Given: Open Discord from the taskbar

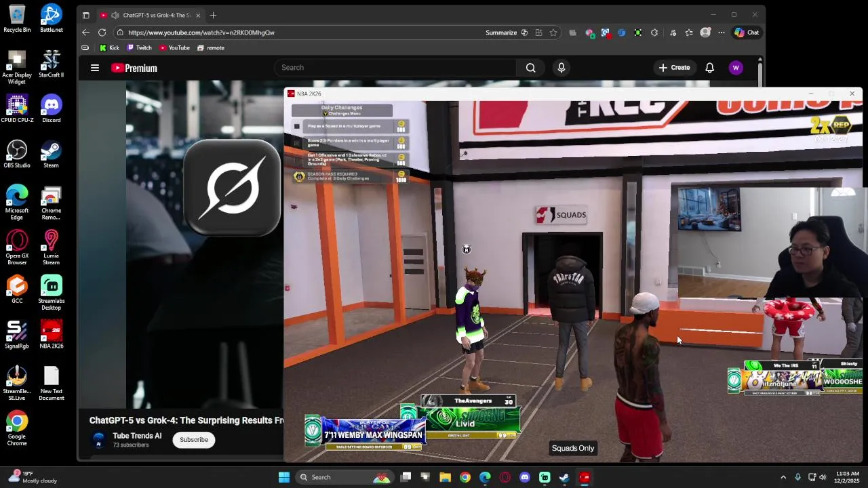Looking at the screenshot, I should (524, 477).
